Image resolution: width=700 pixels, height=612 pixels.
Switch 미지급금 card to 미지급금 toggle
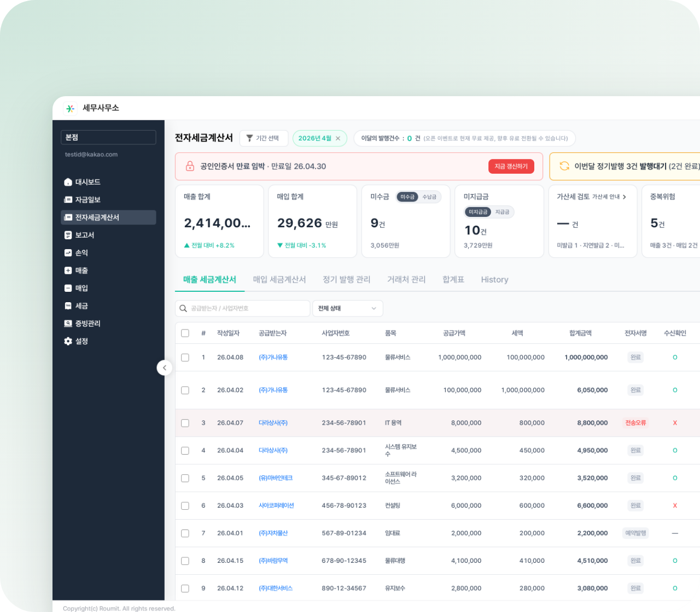478,212
